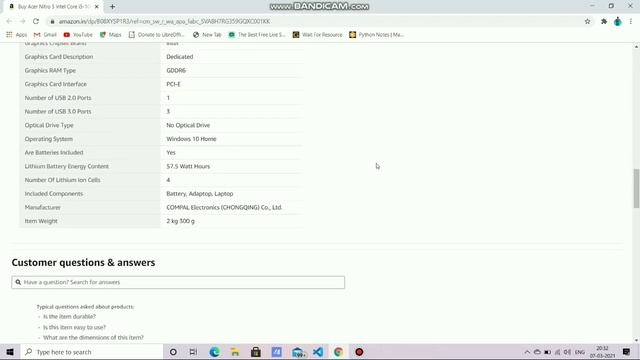Select the '57.5 Watt Hours' value

pos(188,166)
